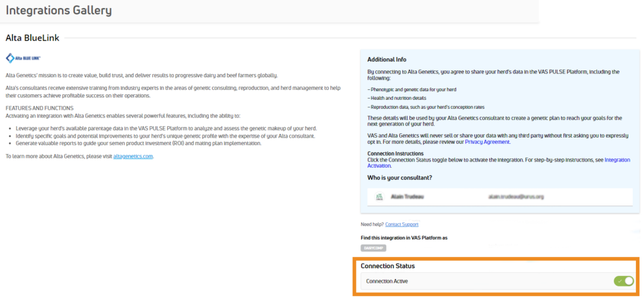Click the Alta Blue Link logo

(23, 58)
